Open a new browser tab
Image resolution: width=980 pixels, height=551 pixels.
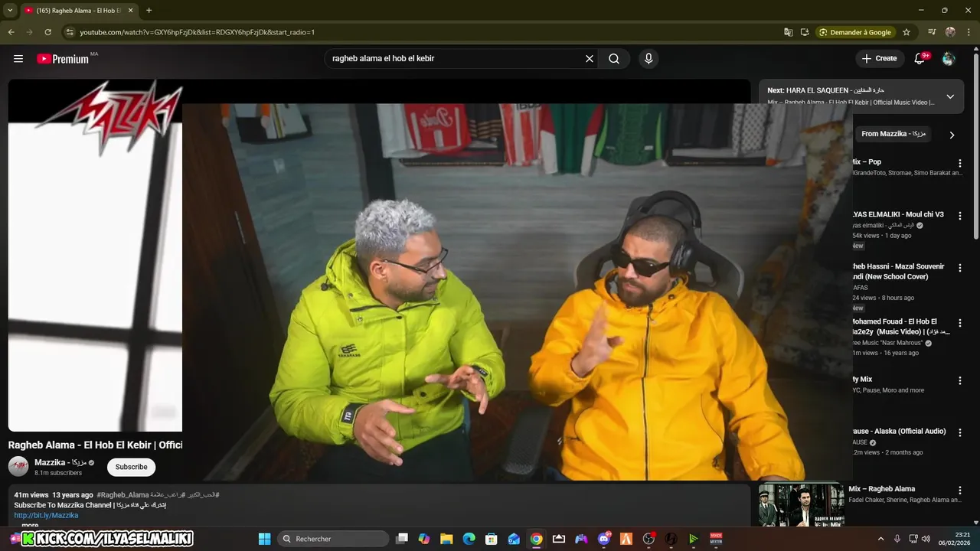(x=149, y=11)
